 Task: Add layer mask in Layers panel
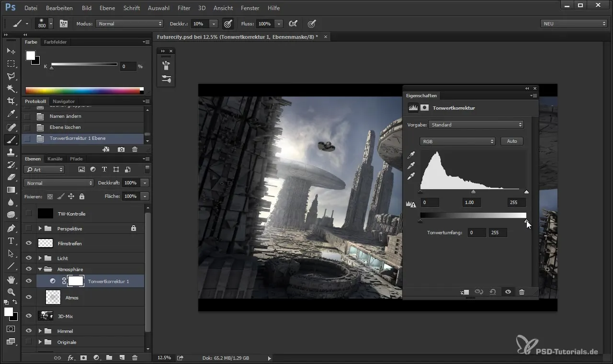pyautogui.click(x=83, y=357)
